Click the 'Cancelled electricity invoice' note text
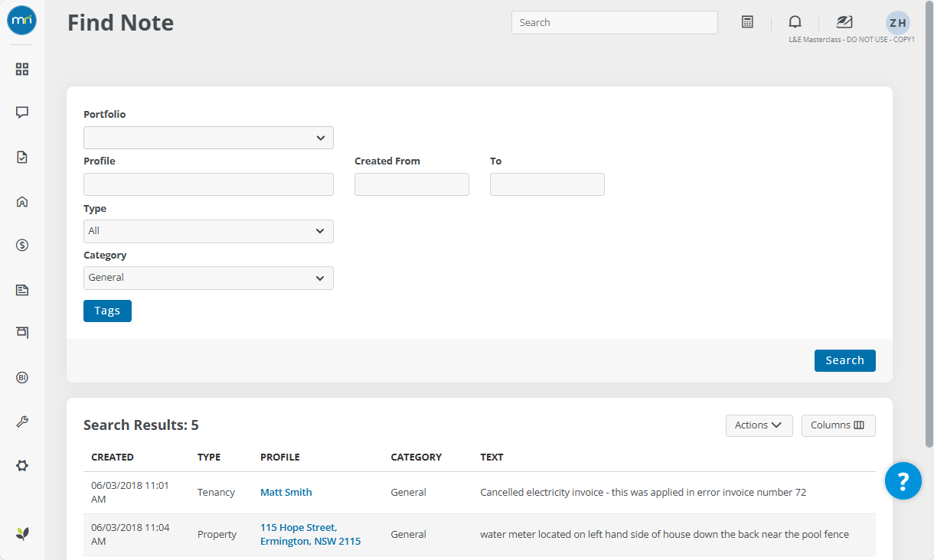The image size is (934, 560). click(643, 493)
